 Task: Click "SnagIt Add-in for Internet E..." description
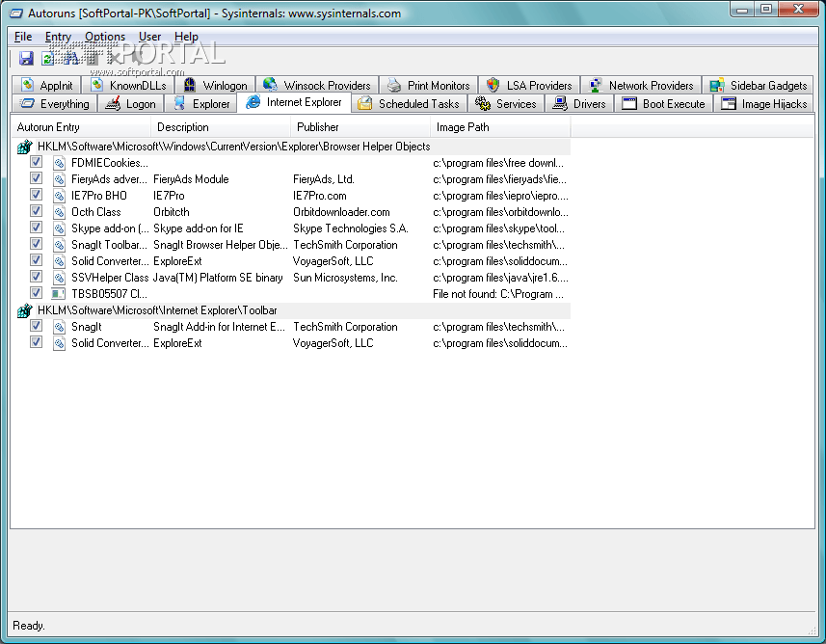point(219,327)
